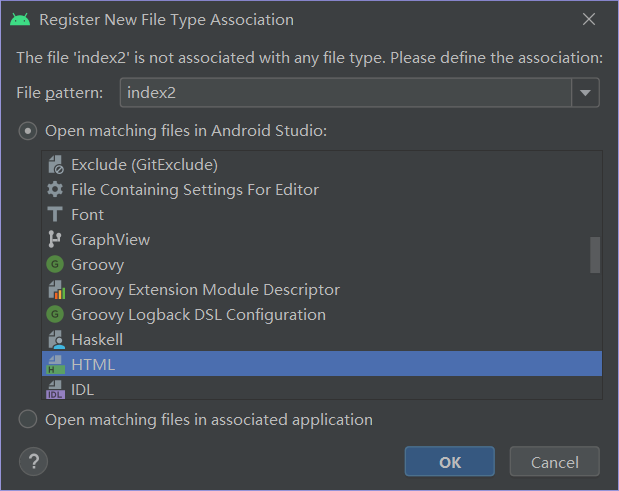Click the gear icon for Settings For Editor
The width and height of the screenshot is (619, 491).
[55, 189]
